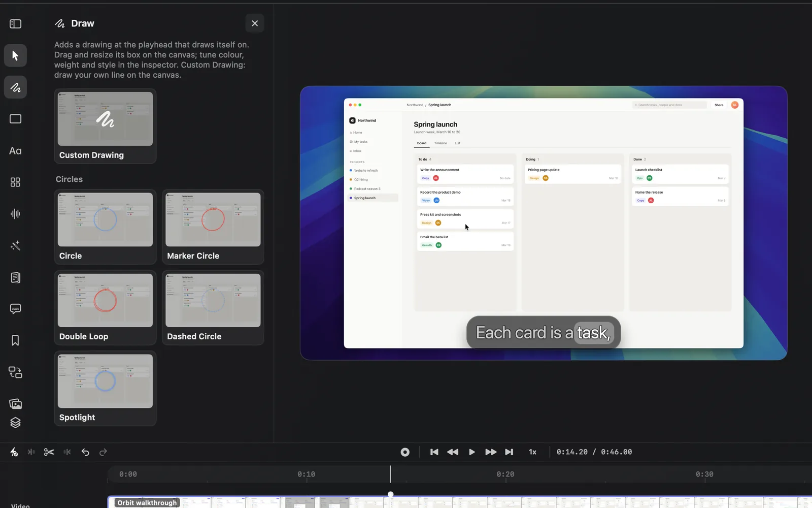
Task: Open the captions speech bubble panel
Action: coord(15,309)
